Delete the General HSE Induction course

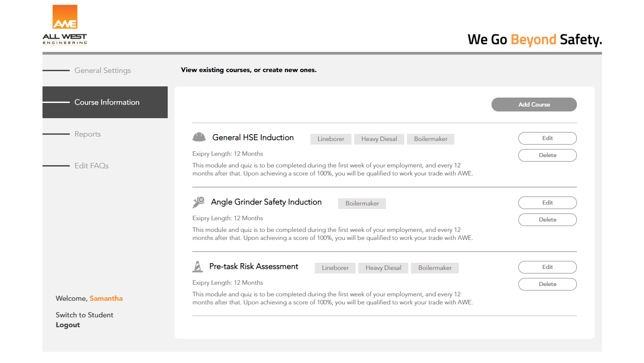tap(547, 155)
